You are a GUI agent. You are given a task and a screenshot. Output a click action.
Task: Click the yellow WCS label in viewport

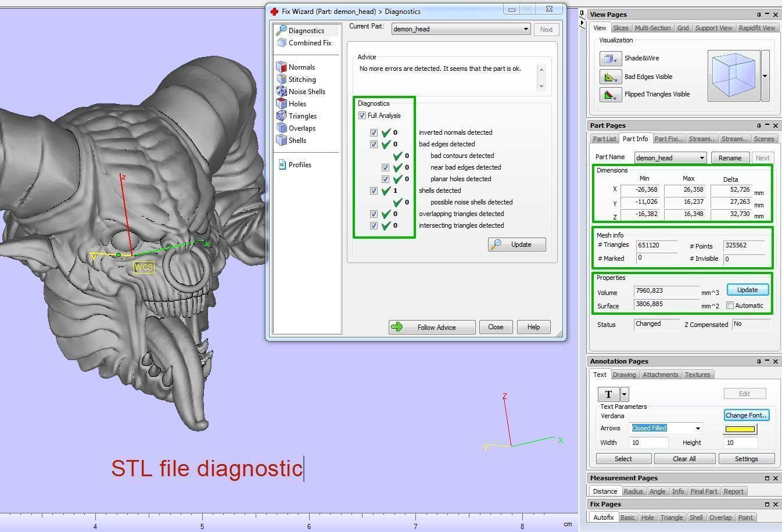pos(144,267)
